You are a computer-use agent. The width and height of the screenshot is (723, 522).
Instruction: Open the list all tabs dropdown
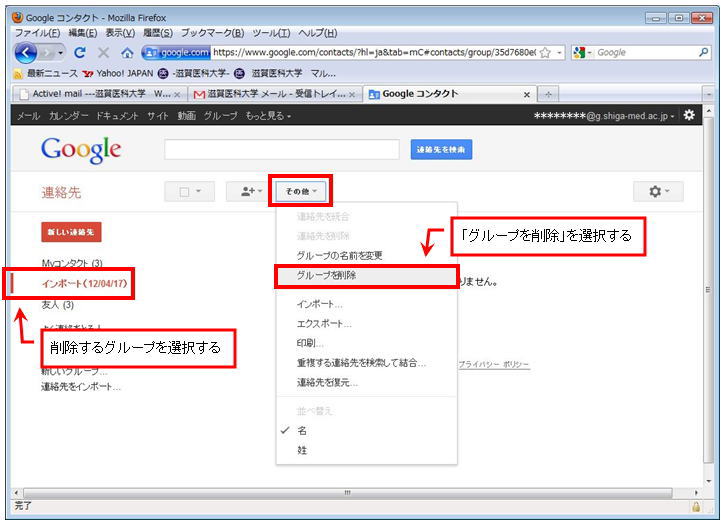pyautogui.click(x=709, y=95)
